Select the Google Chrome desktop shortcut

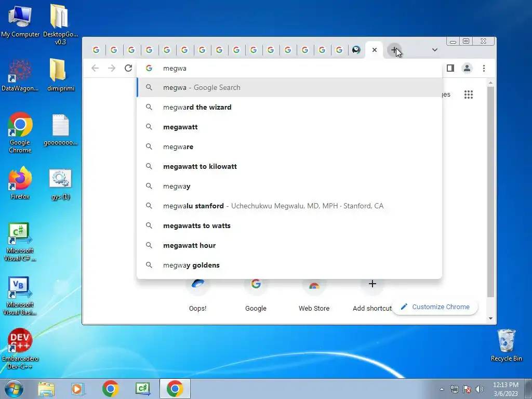click(20, 132)
